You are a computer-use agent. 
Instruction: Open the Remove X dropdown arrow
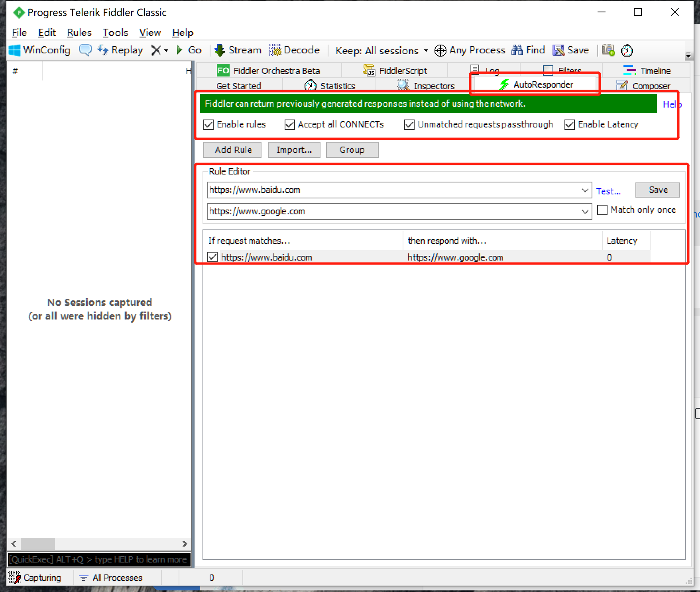[x=166, y=51]
